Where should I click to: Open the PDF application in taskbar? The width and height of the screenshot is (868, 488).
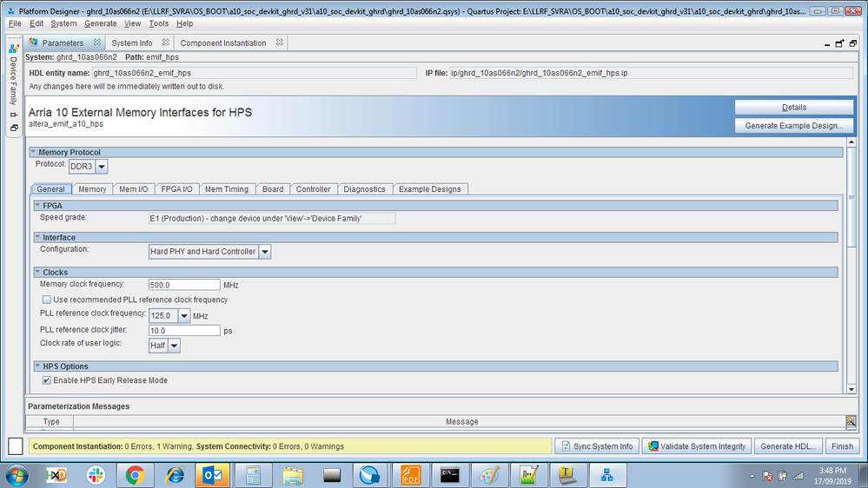410,475
